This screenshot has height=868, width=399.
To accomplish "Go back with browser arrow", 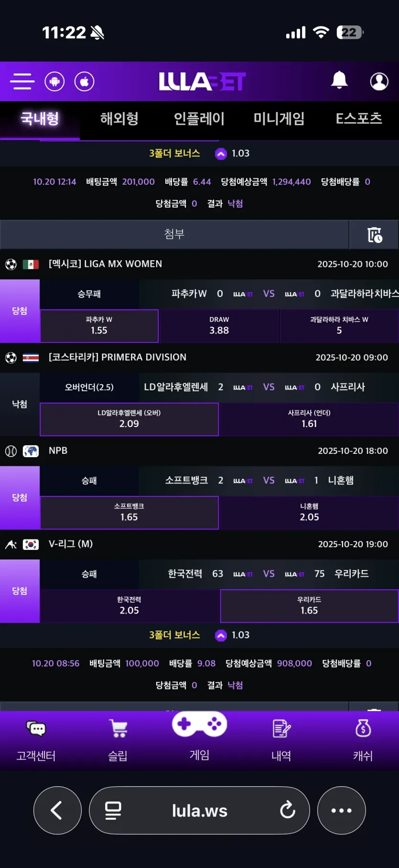I will (x=57, y=810).
